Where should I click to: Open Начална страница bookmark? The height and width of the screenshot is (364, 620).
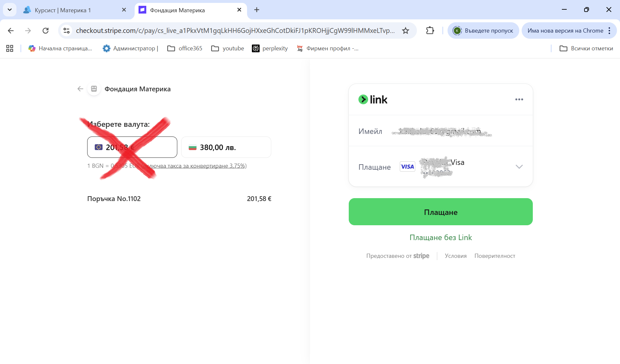(x=60, y=48)
